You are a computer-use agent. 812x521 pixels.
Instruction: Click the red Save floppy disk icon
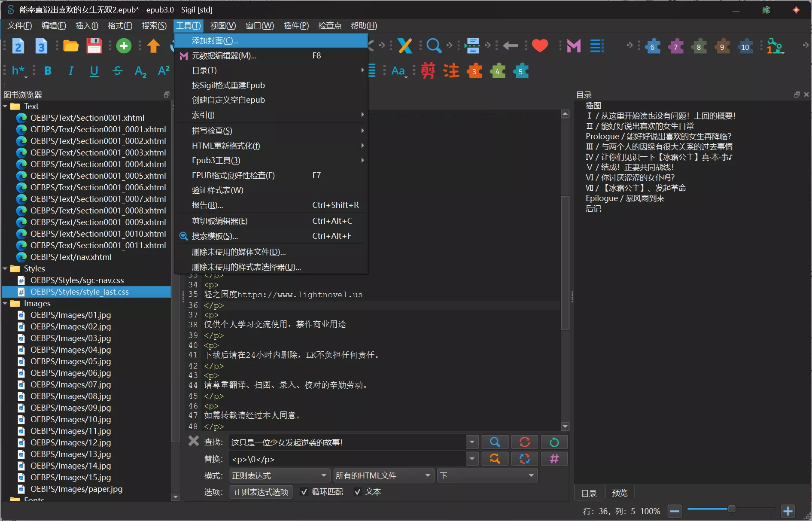[94, 46]
